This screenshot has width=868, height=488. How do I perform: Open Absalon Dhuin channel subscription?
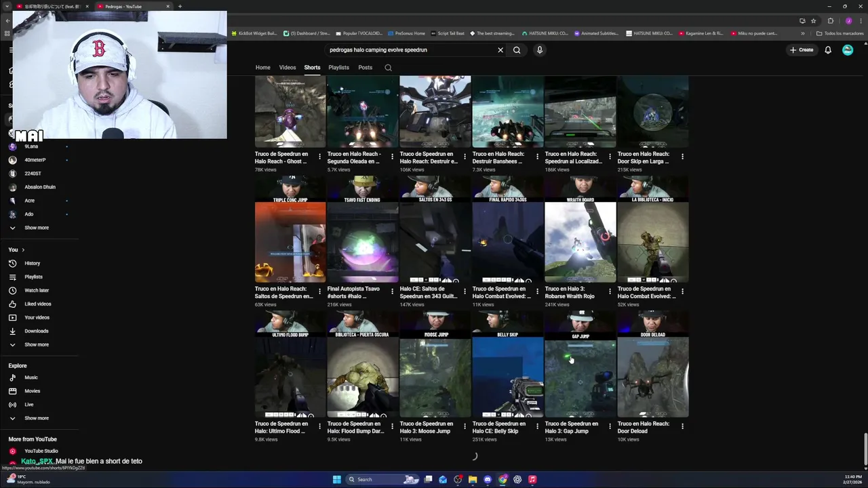point(39,187)
